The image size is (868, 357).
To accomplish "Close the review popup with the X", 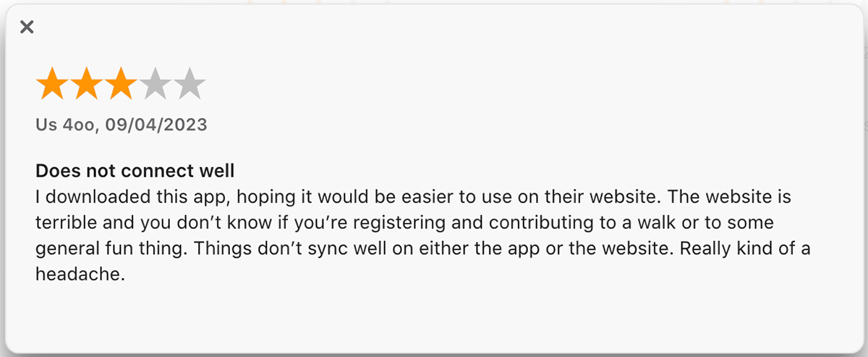I will pos(27,28).
